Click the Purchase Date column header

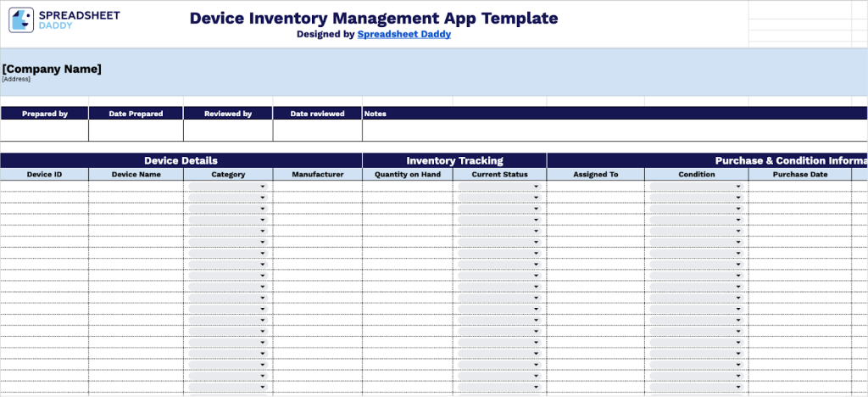tap(799, 175)
